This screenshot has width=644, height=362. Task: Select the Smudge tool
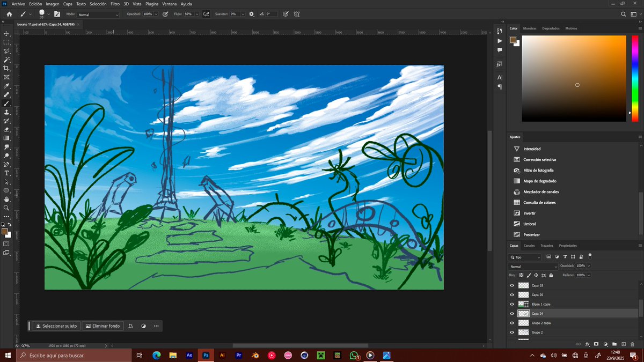click(6, 147)
